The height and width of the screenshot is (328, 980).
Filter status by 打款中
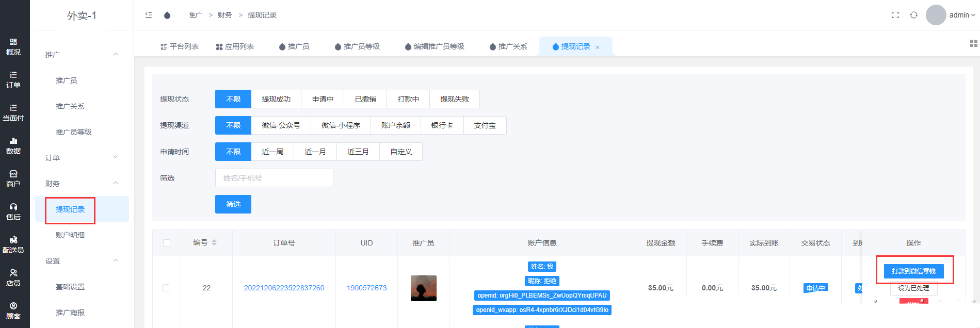408,99
